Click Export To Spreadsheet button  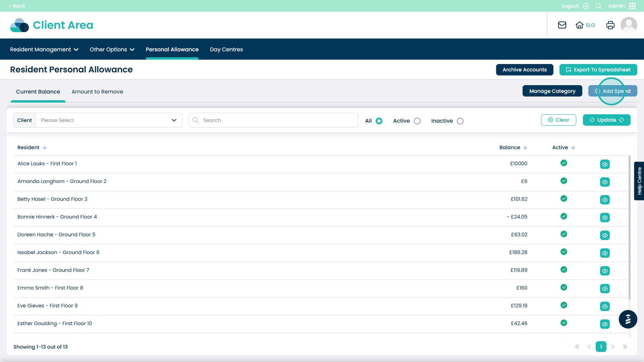click(598, 70)
